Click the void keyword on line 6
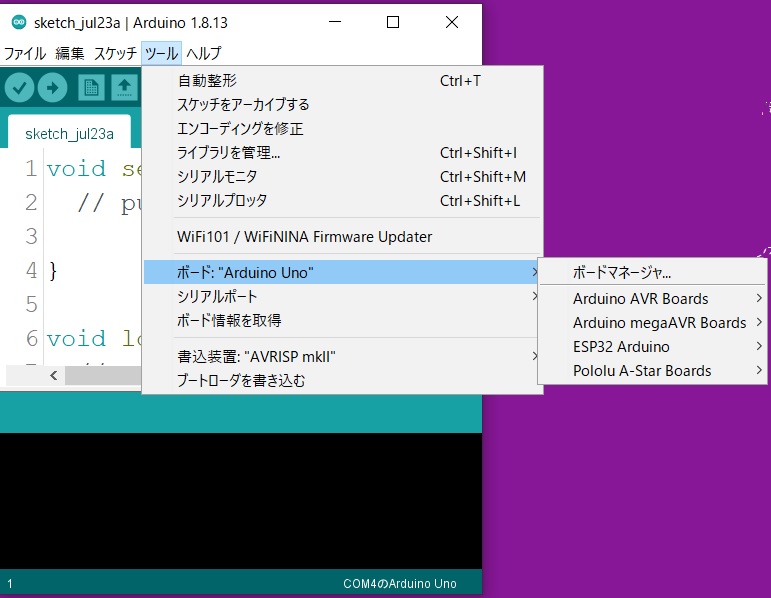This screenshot has height=598, width=771. 76,338
